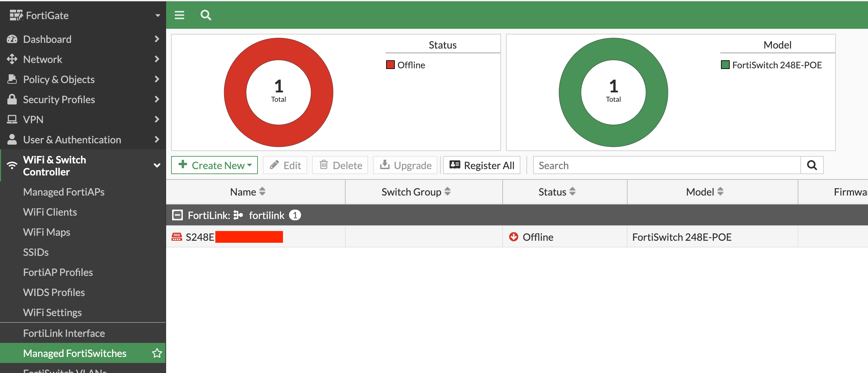The width and height of the screenshot is (868, 373).
Task: Collapse the WiFi & Switch Controller chevron
Action: 157,165
